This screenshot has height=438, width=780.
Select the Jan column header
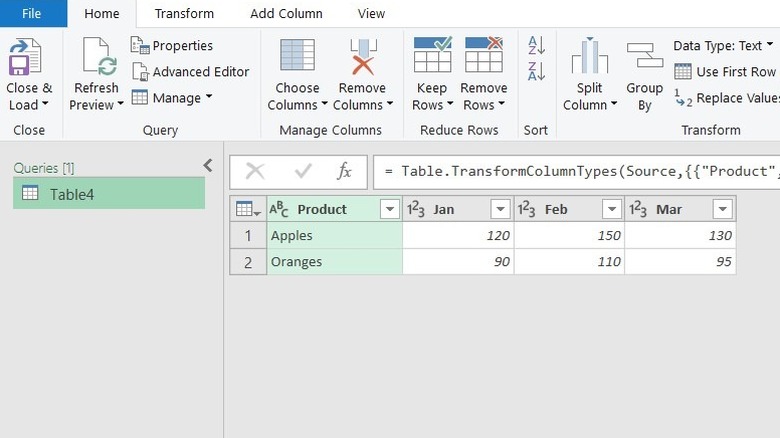[444, 210]
